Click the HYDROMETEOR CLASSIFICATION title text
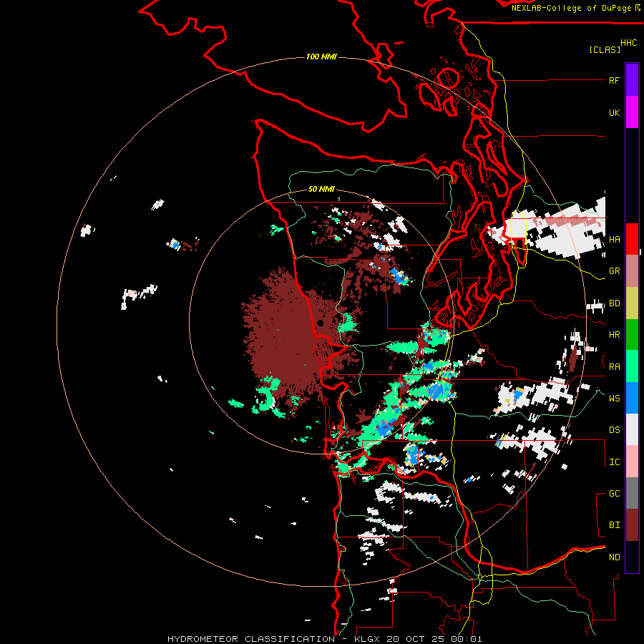Screen dimensions: 644x644 (250, 639)
